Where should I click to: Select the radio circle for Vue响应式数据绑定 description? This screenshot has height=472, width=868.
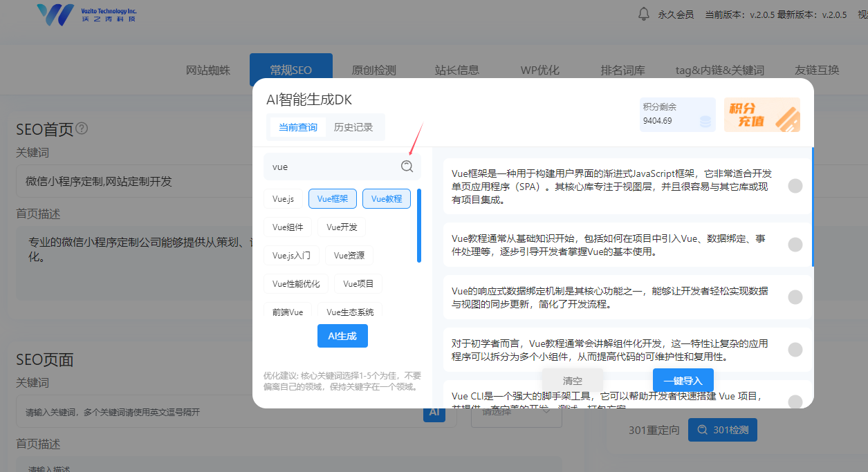tap(795, 297)
